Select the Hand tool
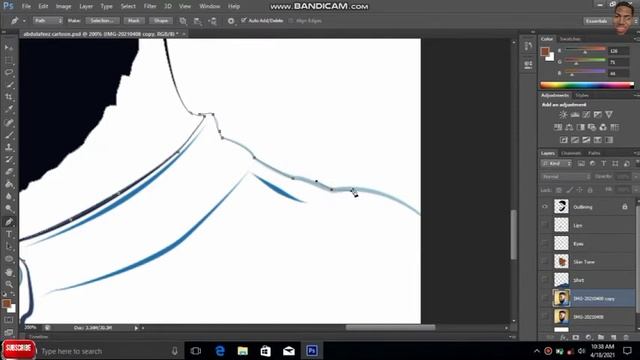The width and height of the screenshot is (640, 360). pyautogui.click(x=9, y=272)
